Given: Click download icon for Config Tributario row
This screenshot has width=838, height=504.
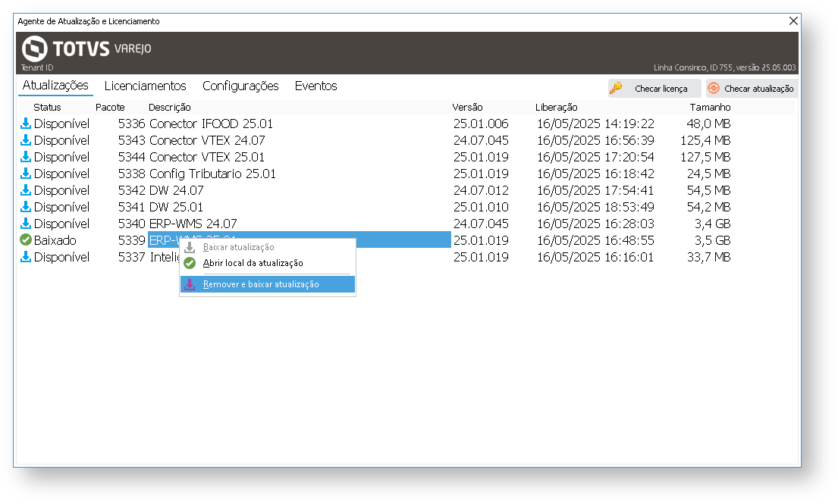Looking at the screenshot, I should 26,174.
